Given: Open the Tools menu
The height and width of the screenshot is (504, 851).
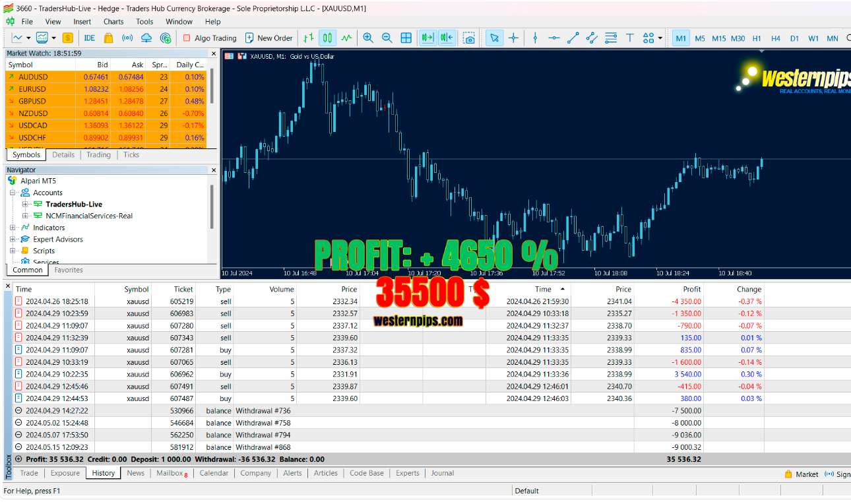Looking at the screenshot, I should (144, 21).
